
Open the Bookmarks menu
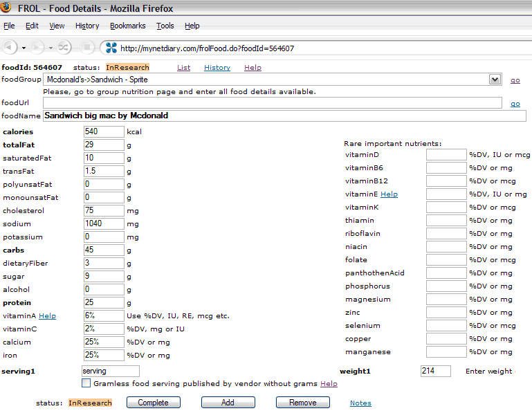coord(127,26)
